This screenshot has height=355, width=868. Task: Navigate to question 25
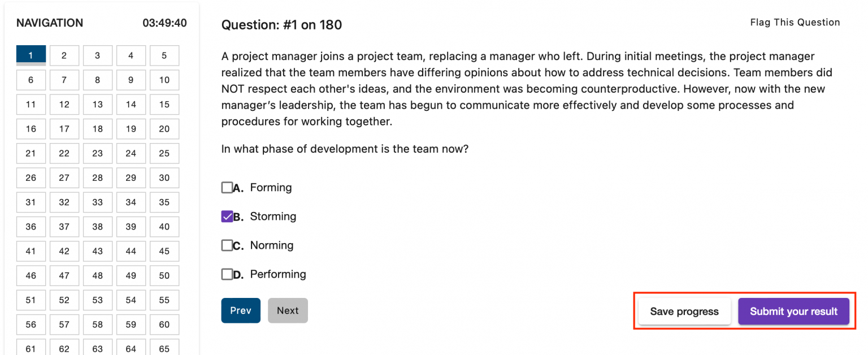164,153
